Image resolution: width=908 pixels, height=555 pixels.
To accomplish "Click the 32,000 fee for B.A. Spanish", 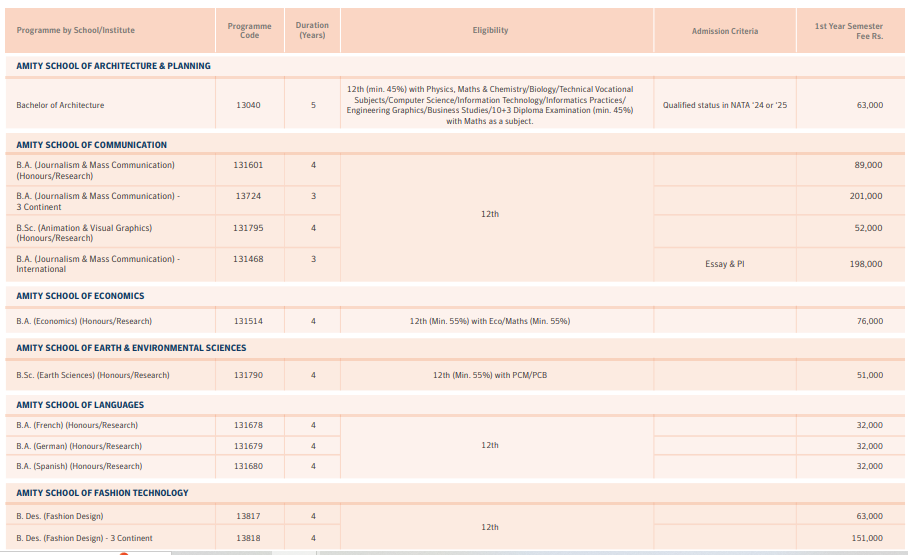I will tap(870, 466).
